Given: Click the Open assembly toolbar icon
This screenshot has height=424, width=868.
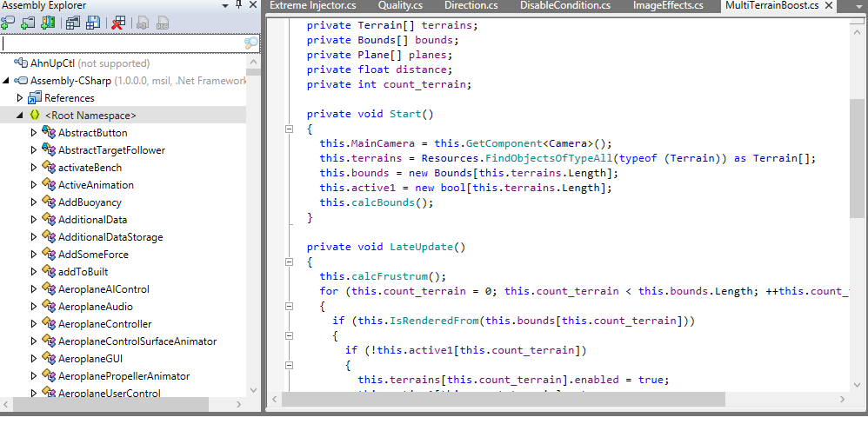Looking at the screenshot, I should point(9,23).
